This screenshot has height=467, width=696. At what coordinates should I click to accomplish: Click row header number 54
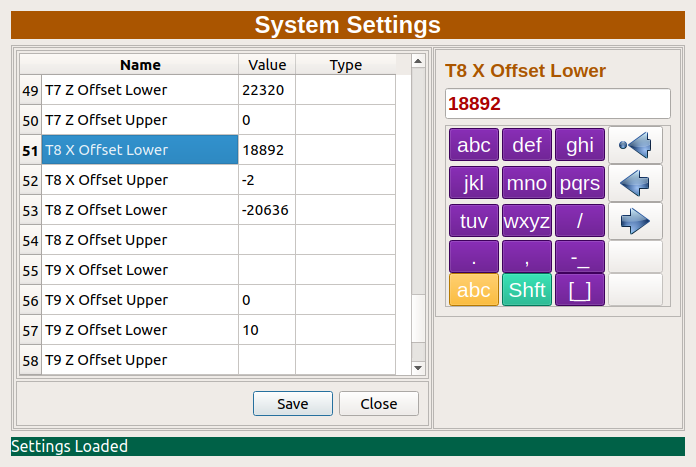pos(31,240)
